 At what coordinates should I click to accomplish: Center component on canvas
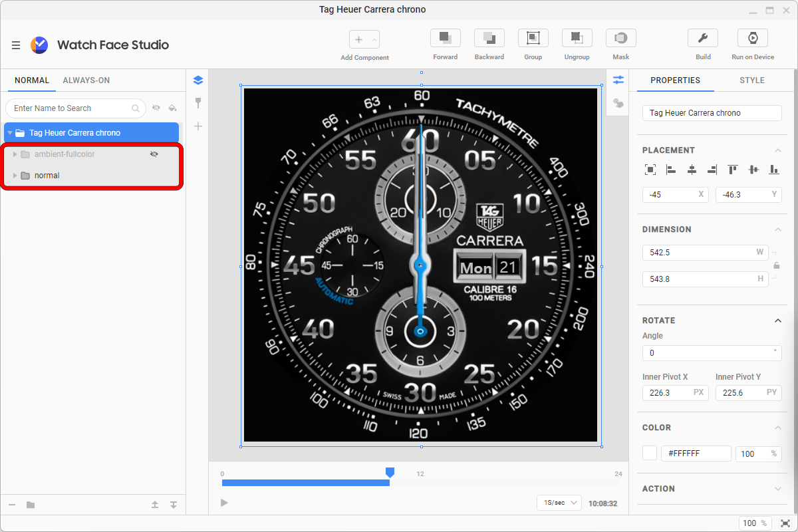click(650, 170)
